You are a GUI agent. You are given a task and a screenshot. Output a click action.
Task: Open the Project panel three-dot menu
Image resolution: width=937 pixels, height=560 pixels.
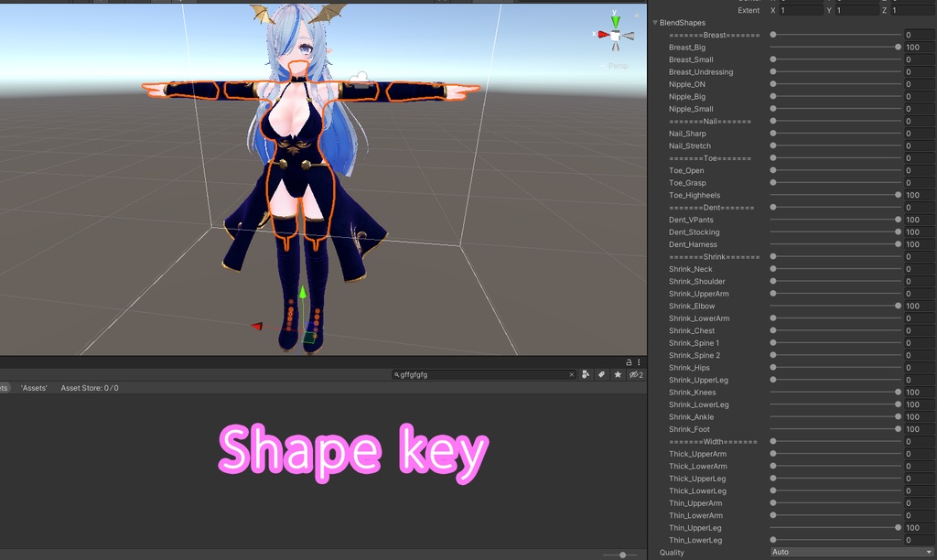pos(639,362)
